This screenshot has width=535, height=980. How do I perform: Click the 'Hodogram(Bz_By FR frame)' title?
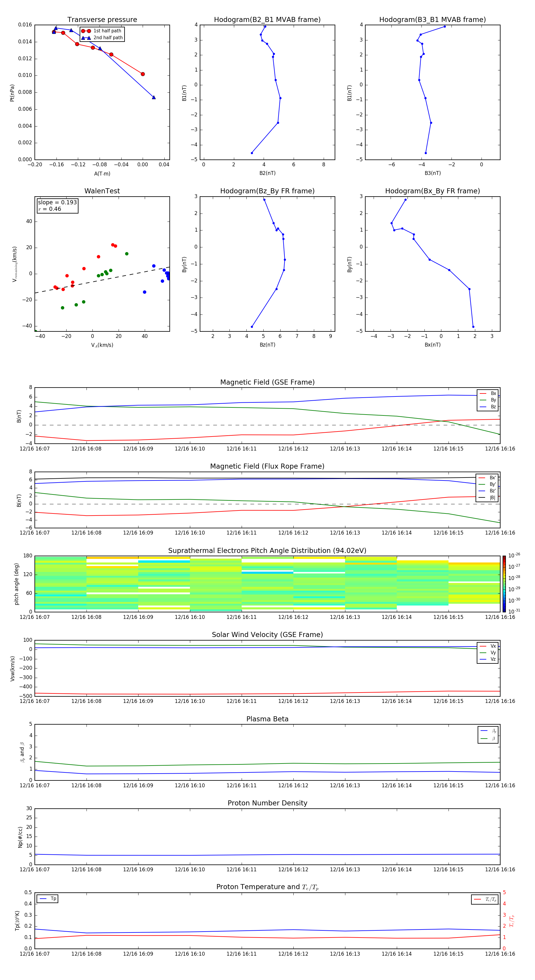pyautogui.click(x=267, y=191)
